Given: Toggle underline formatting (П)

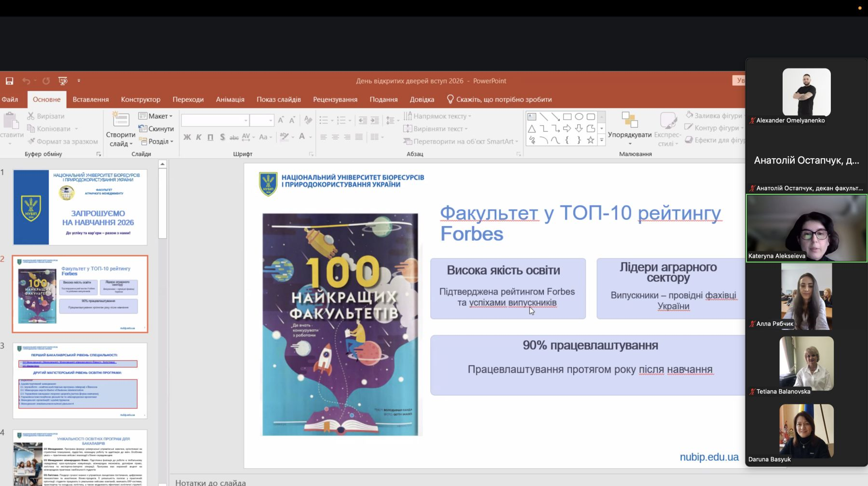Looking at the screenshot, I should coord(210,137).
